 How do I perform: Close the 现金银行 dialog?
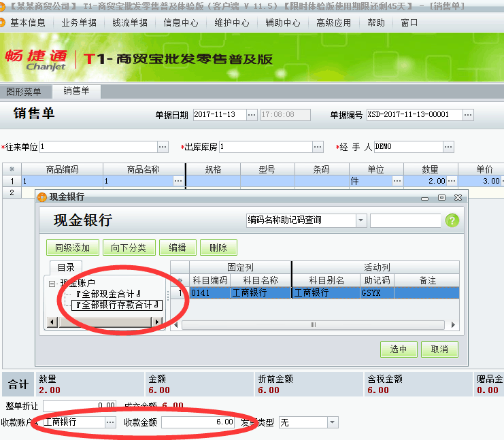[458, 198]
